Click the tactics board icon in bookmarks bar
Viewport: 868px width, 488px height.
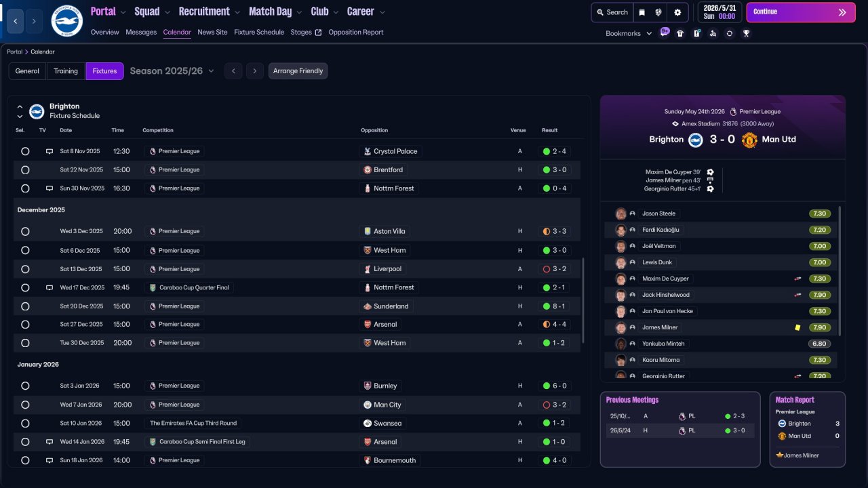[x=696, y=33]
